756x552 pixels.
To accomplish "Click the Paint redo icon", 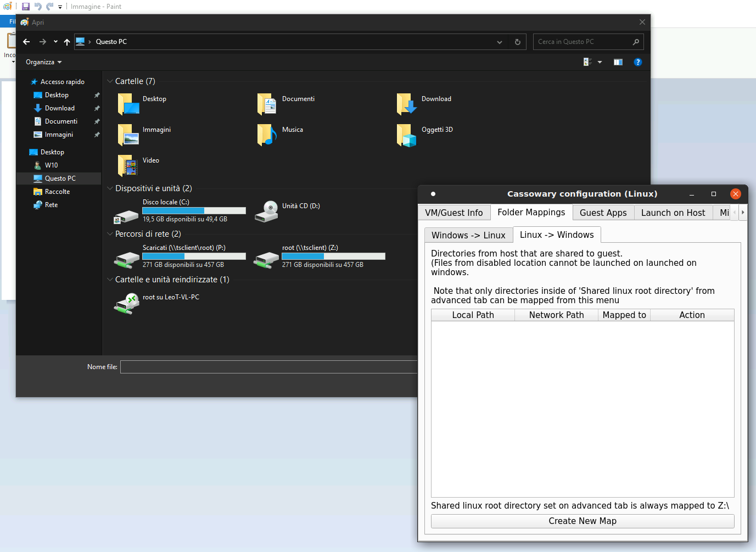I will pos(49,7).
